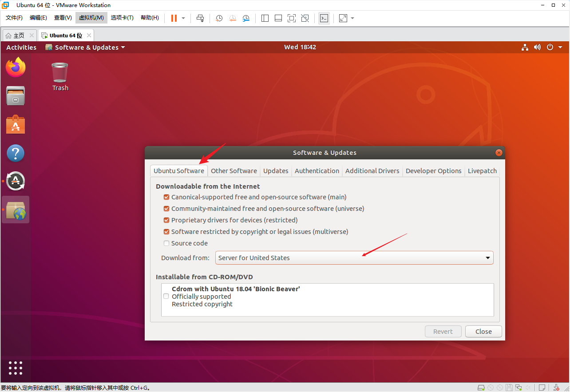Open the snapshot manager wrench-clock icon

click(x=246, y=18)
